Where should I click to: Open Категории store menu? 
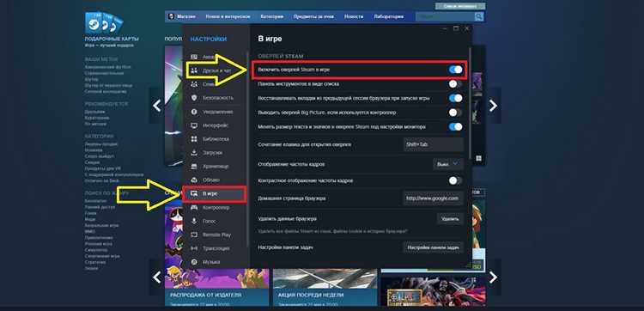[x=272, y=17]
